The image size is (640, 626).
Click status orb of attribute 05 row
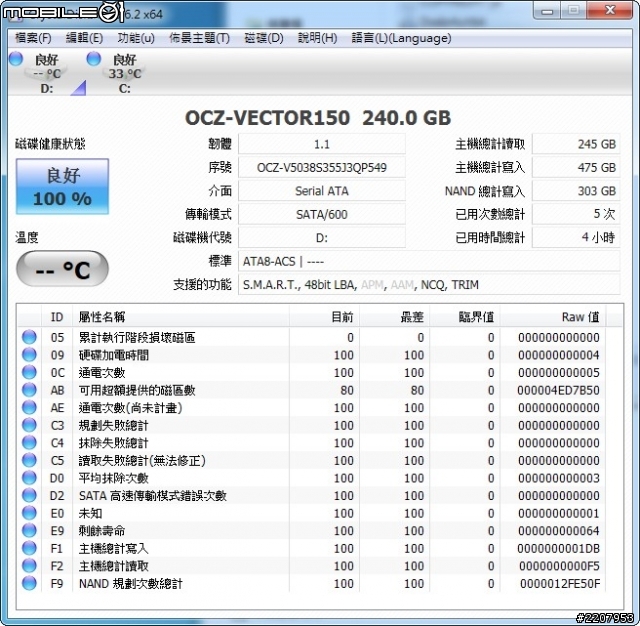[29, 337]
